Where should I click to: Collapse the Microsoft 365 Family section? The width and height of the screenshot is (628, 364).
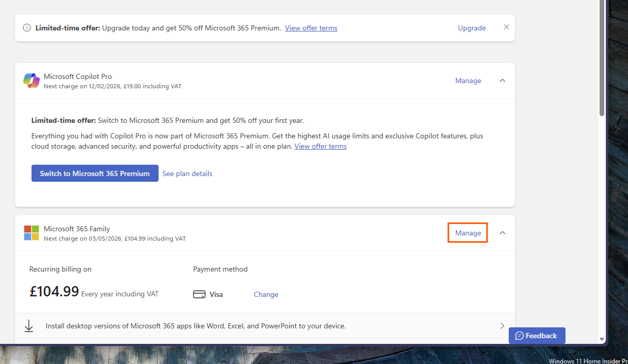[503, 233]
